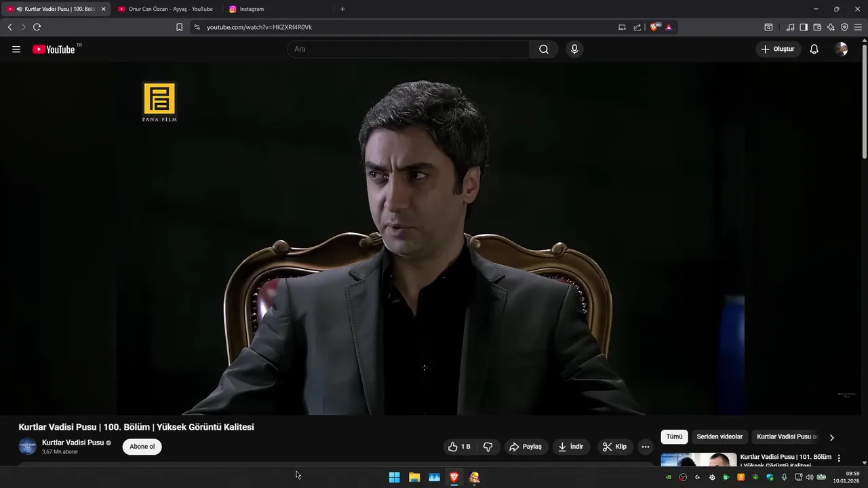Subscribe with the Abone ol button
This screenshot has height=488, width=868.
[x=142, y=447]
